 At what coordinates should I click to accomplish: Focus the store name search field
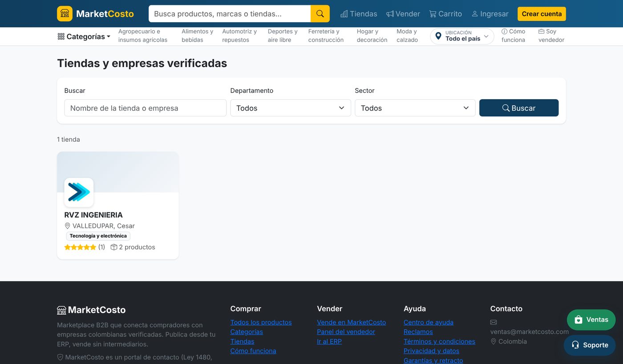146,108
